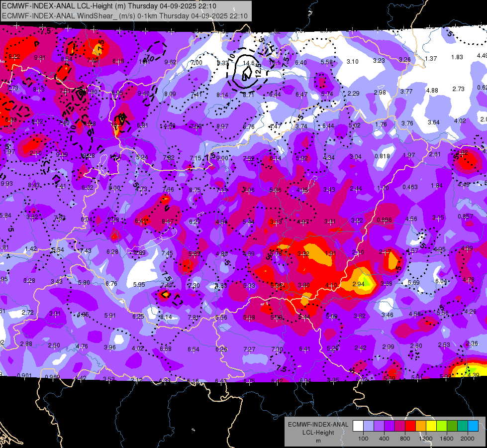
Task: Click the red legend color swatch
Action: coord(410,426)
